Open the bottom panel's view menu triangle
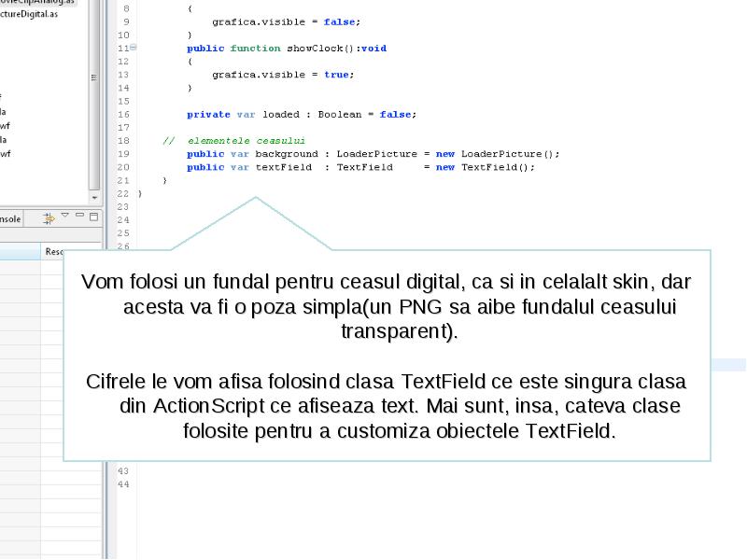Viewport: 747px width, 560px height. (65, 216)
